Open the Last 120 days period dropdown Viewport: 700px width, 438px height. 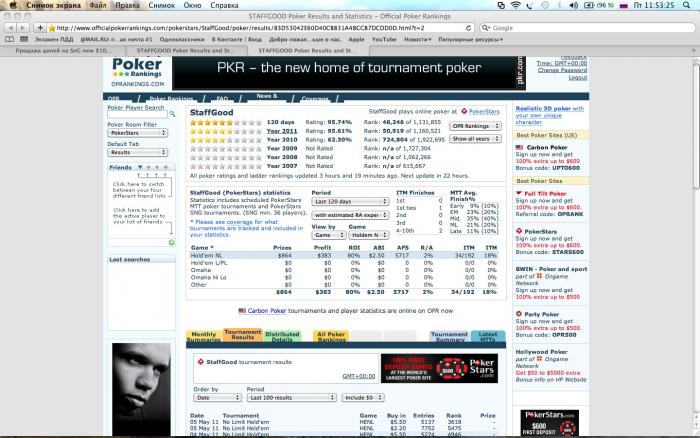[x=350, y=202]
